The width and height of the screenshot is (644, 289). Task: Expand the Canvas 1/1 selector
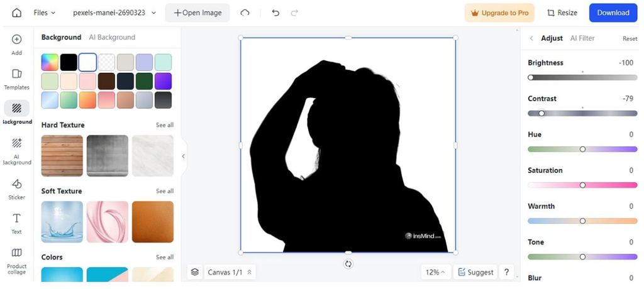point(230,272)
